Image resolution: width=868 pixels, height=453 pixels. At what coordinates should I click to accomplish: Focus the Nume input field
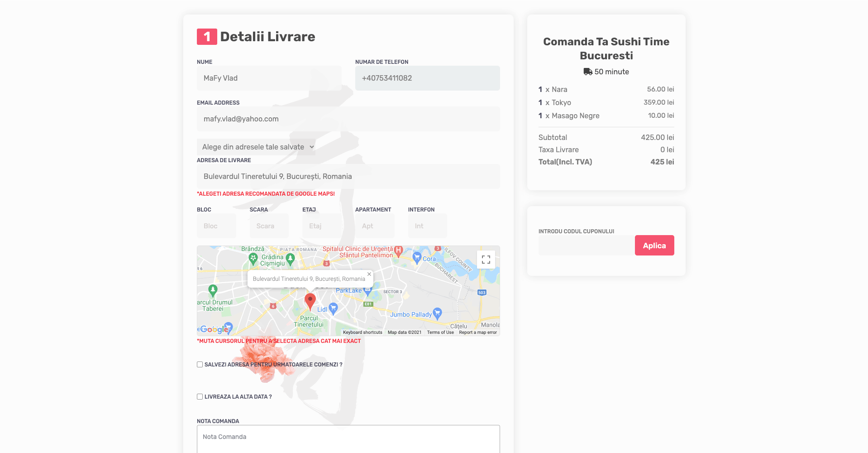(269, 78)
